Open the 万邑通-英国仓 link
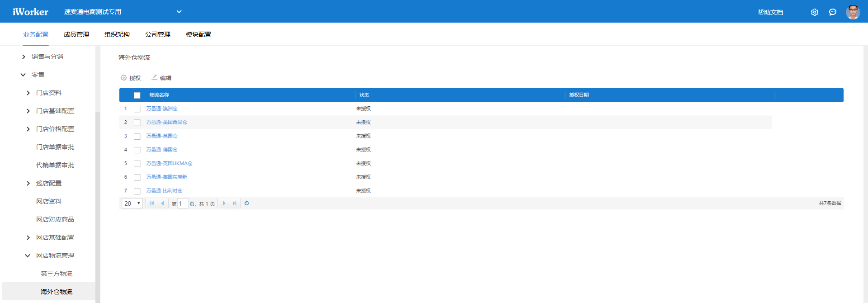 coord(162,136)
